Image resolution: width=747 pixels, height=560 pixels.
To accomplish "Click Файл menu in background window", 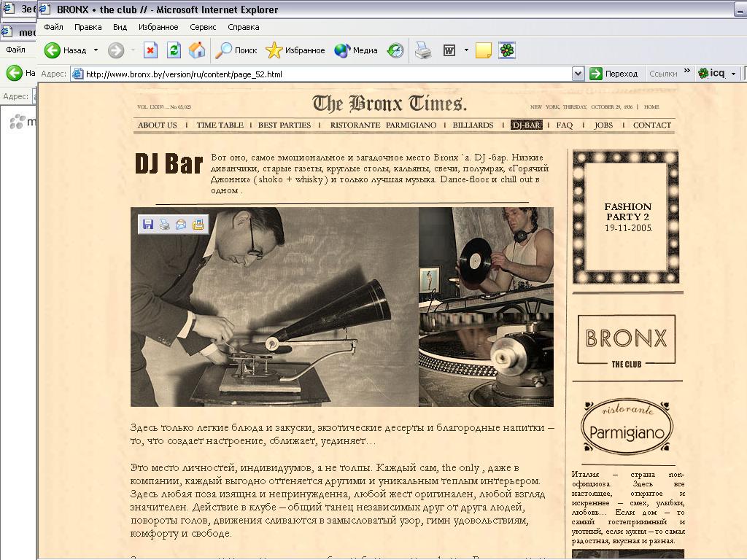I will click(16, 50).
